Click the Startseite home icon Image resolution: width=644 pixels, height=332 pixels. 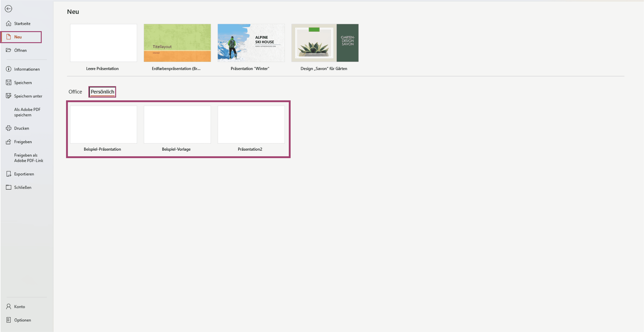click(x=9, y=23)
